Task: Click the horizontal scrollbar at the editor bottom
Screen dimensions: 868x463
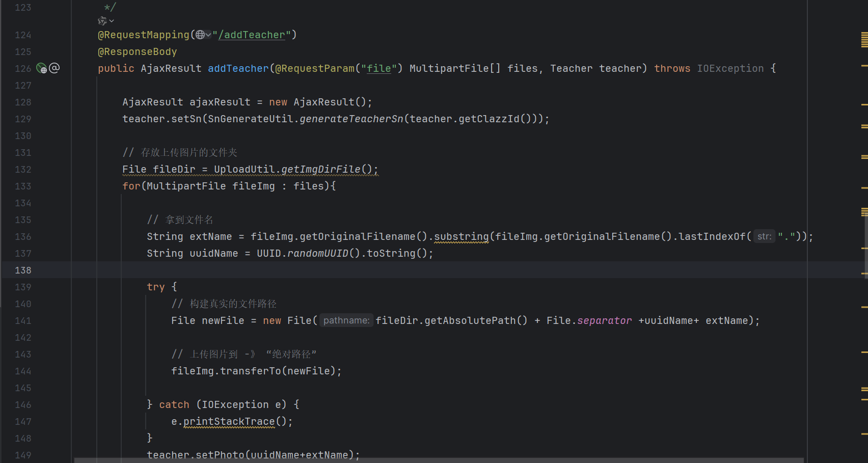Action: pos(438,460)
